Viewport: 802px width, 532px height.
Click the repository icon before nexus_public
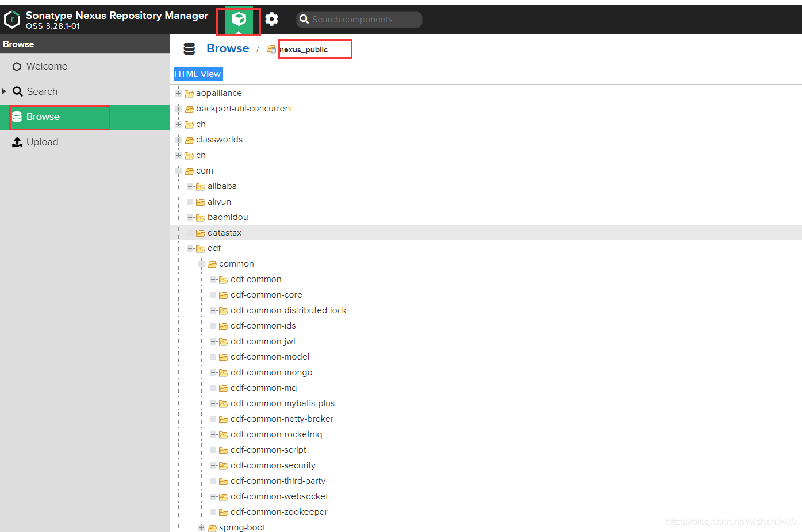pos(271,49)
